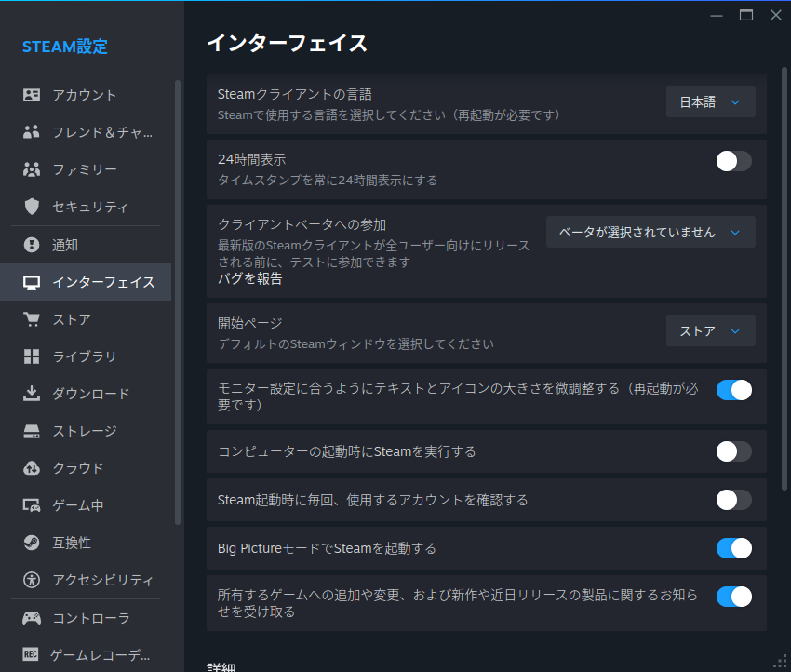Click the インターフェイス monitor icon
The image size is (791, 672).
32,283
